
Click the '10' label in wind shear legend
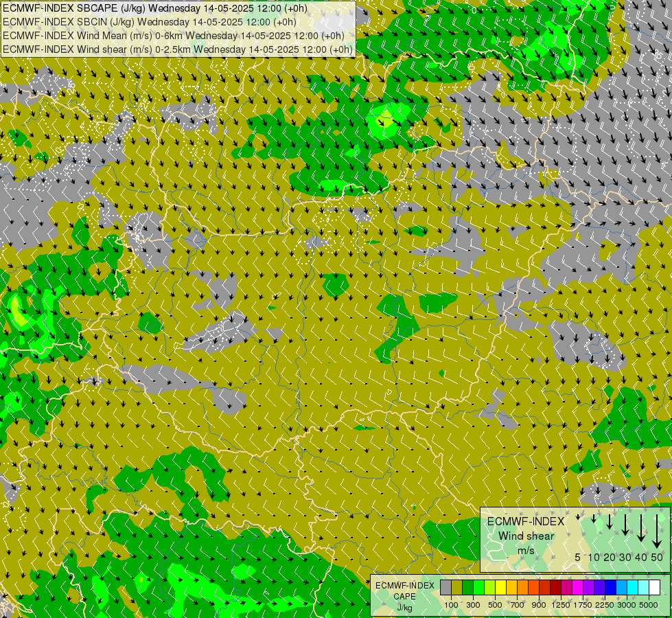click(x=594, y=557)
